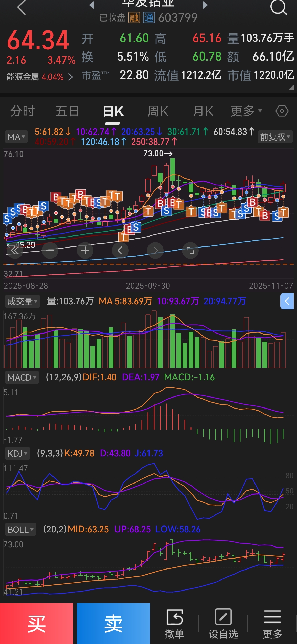Switch to next stock with right triangle
The image size is (297, 644).
pyautogui.click(x=205, y=5)
